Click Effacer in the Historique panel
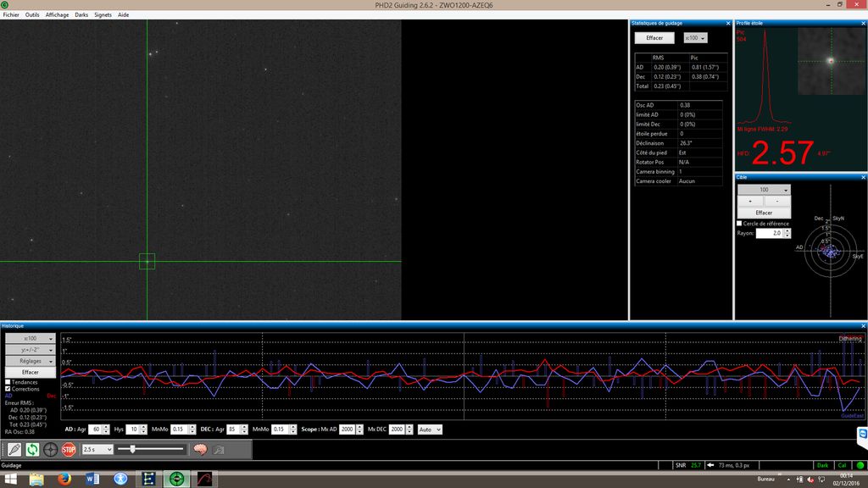 [31, 373]
